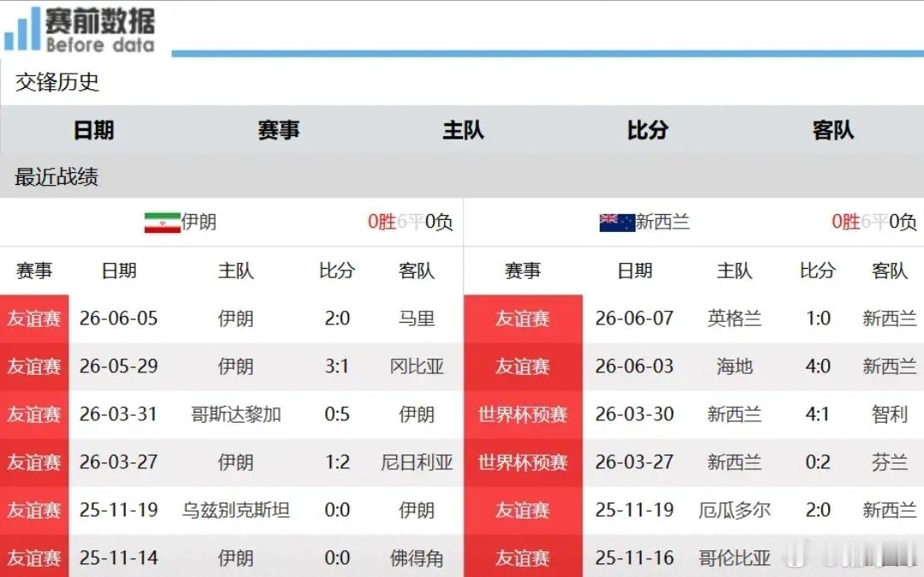Screen dimensions: 924x577
Task: Click the 4:0 score in 海地 row
Action: [818, 366]
